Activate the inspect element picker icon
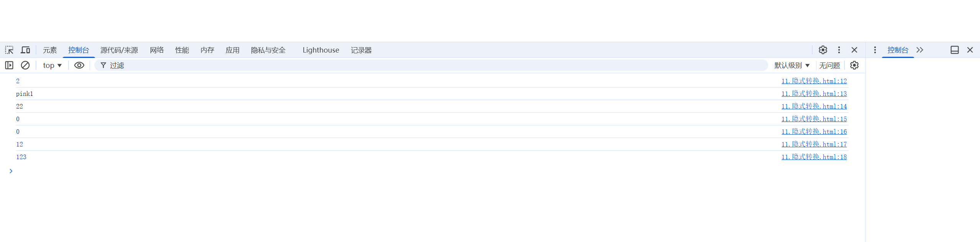 (x=9, y=50)
